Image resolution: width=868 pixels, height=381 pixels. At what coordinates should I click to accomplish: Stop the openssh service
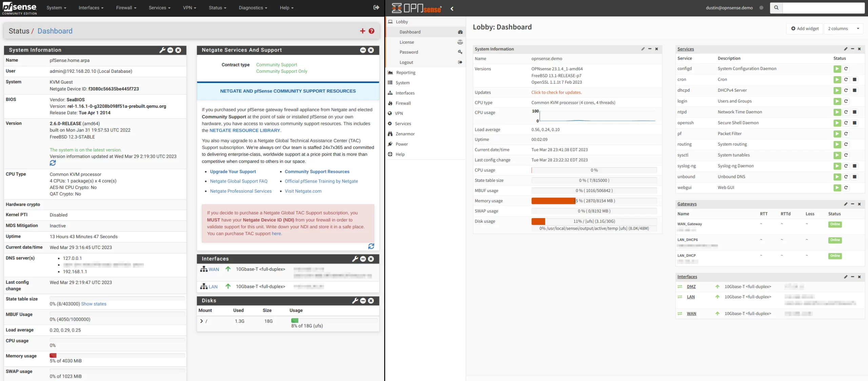[854, 123]
